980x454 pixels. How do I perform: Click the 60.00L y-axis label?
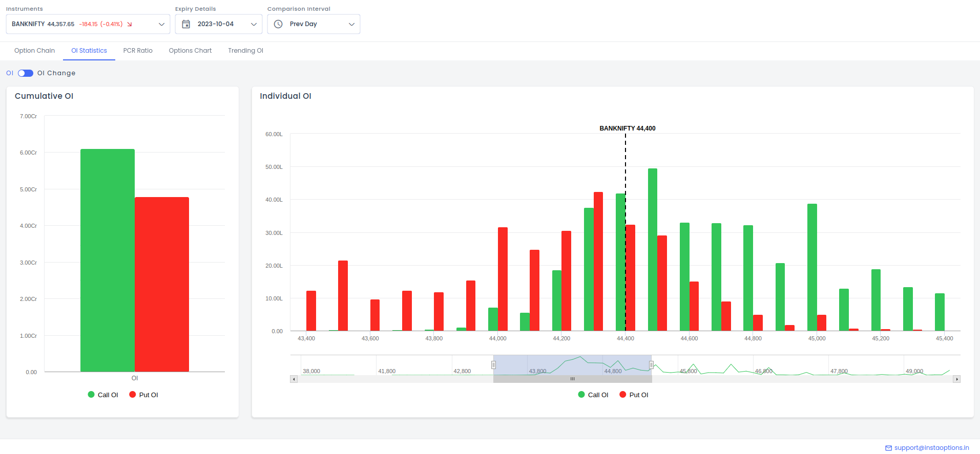coord(274,134)
